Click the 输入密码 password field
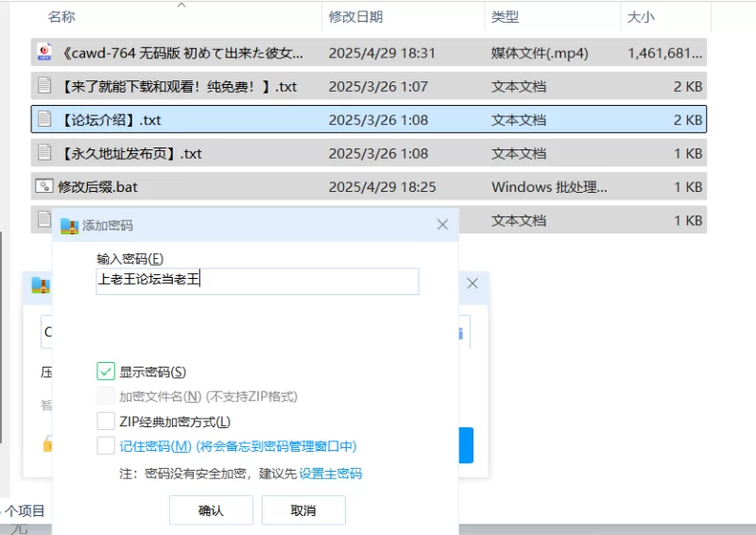 click(257, 281)
